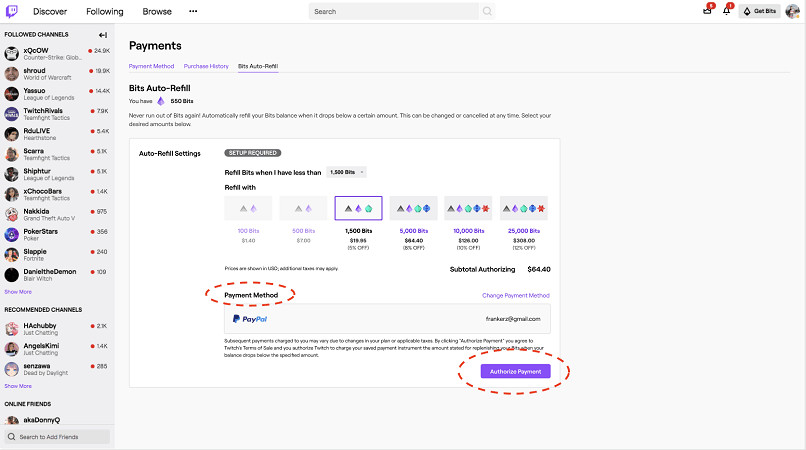Viewport: 806px width, 450px height.
Task: Go to the Discover page
Action: [50, 11]
